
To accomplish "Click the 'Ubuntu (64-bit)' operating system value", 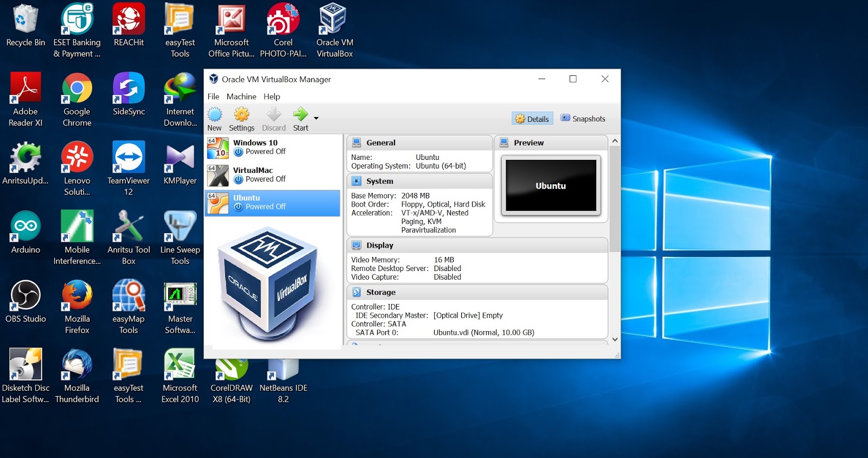I will tap(441, 166).
